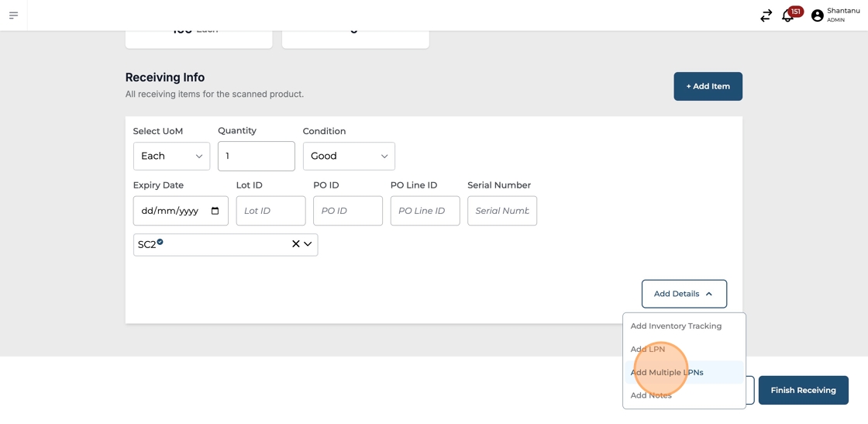The image size is (868, 424).
Task: Expand the Select UoM dropdown
Action: click(x=171, y=157)
